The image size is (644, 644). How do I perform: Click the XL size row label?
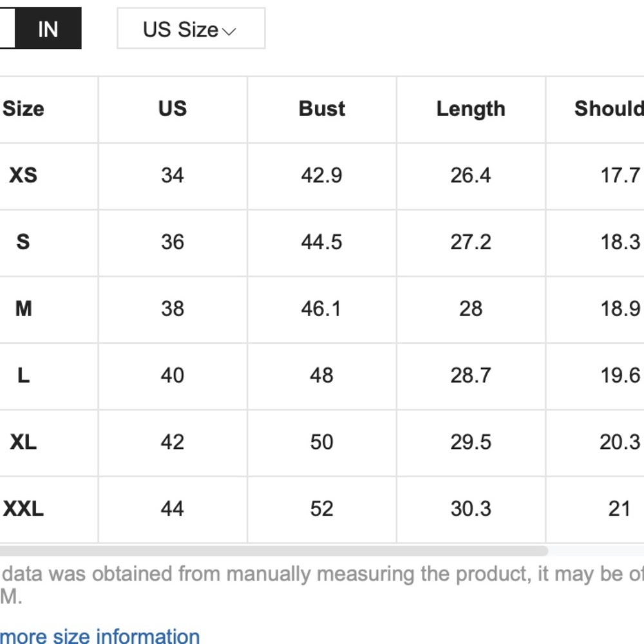[23, 442]
